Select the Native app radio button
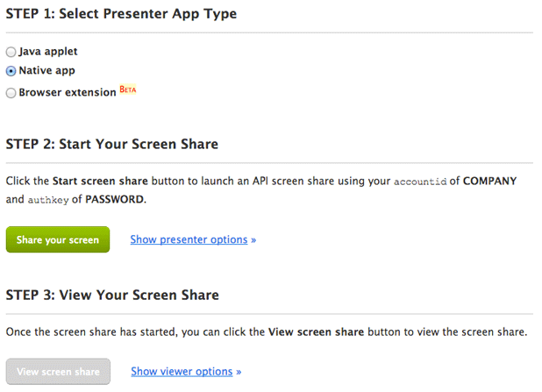This screenshot has height=392, width=542. click(11, 72)
